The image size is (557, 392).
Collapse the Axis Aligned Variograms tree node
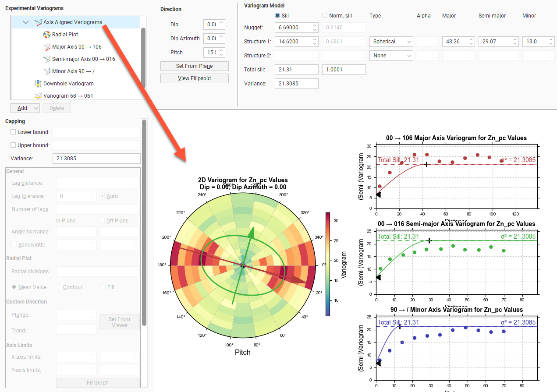pos(26,22)
